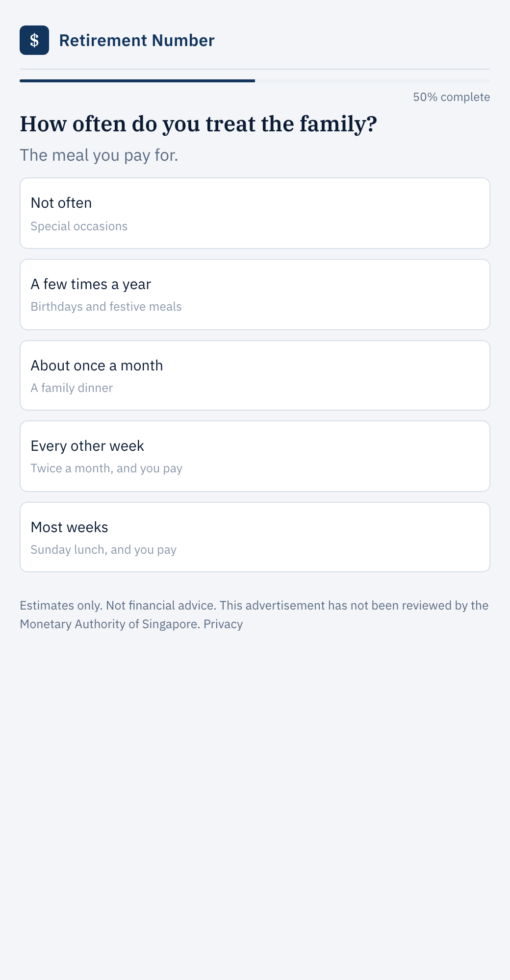
Task: Select the Not often option
Action: [255, 213]
